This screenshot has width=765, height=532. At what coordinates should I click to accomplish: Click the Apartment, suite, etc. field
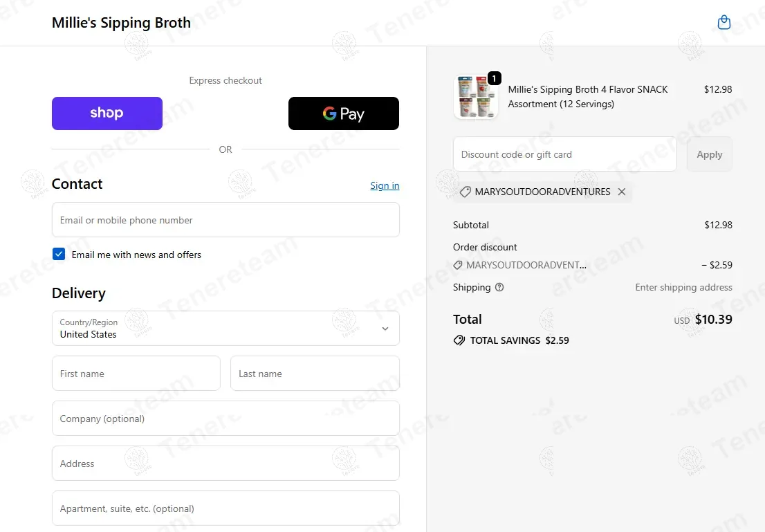[x=225, y=508]
